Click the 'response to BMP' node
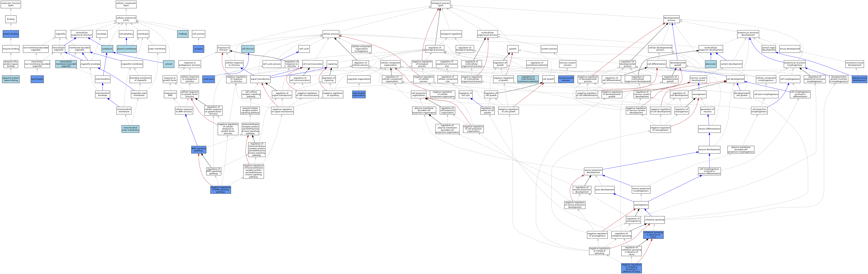The height and width of the screenshot is (274, 868). pos(170,94)
